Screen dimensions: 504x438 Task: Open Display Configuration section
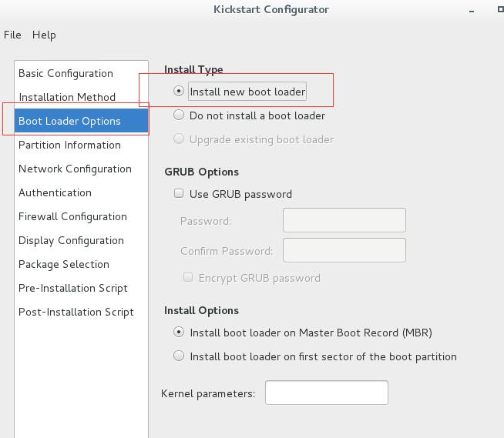tap(81, 240)
